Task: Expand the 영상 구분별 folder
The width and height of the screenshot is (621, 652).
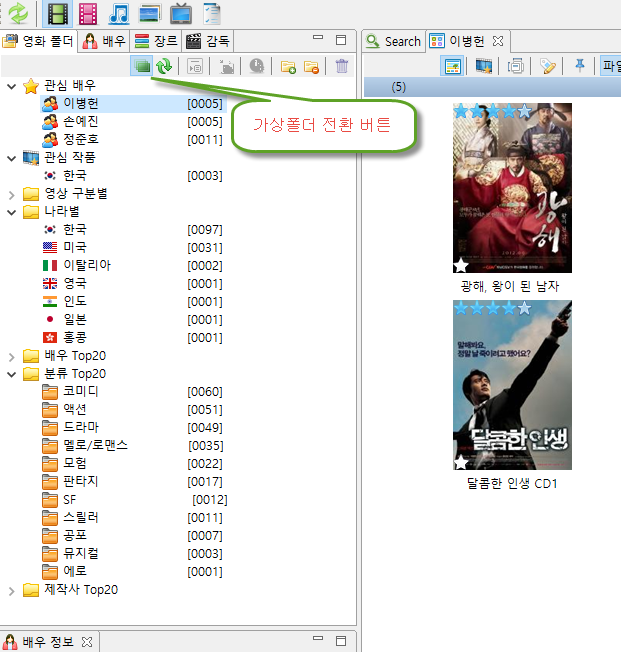Action: click(12, 194)
